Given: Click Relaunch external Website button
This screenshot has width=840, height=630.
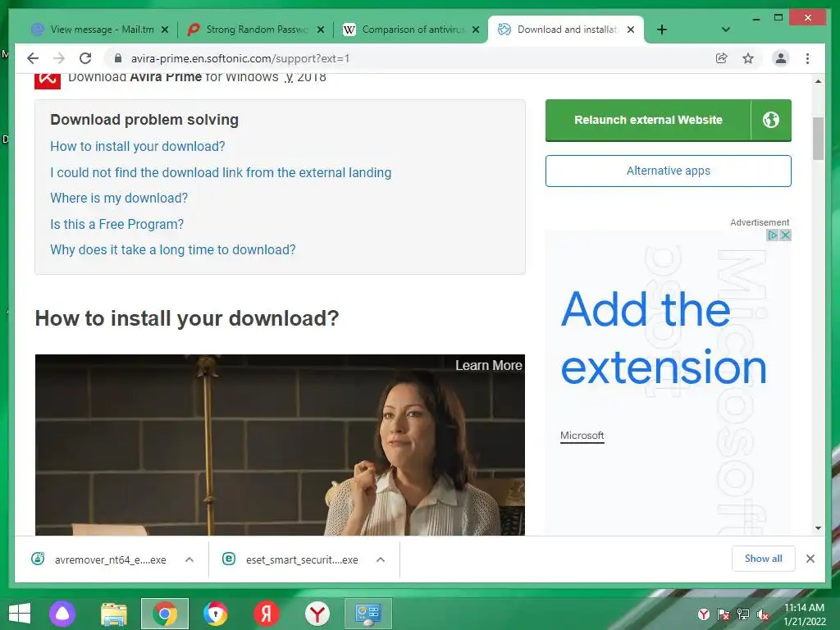Looking at the screenshot, I should (x=648, y=120).
